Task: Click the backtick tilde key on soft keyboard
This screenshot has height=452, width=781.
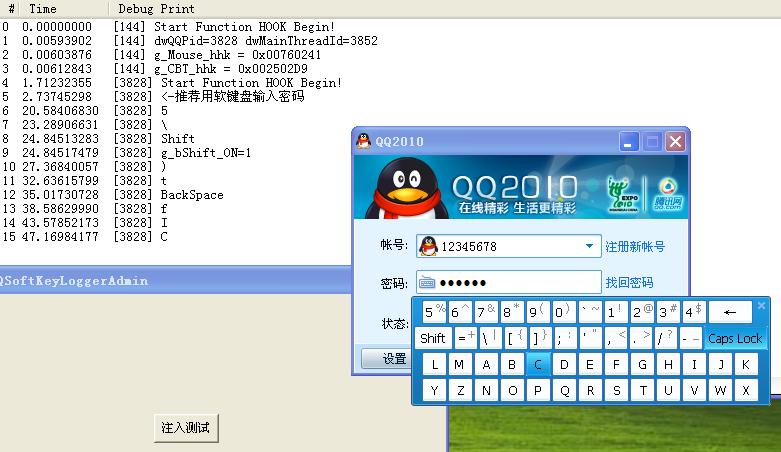Action: tap(590, 312)
